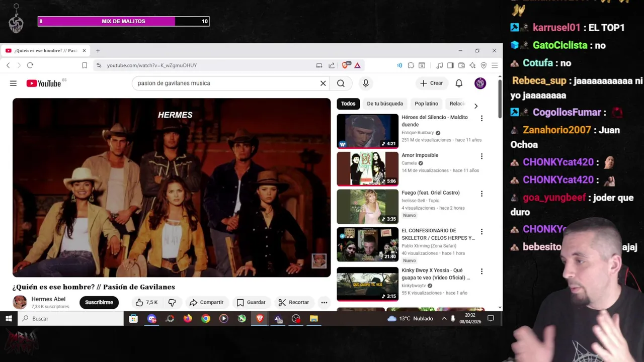644x362 pixels.
Task: Open options for Fuego feat. Oriel Castro
Action: (x=481, y=194)
